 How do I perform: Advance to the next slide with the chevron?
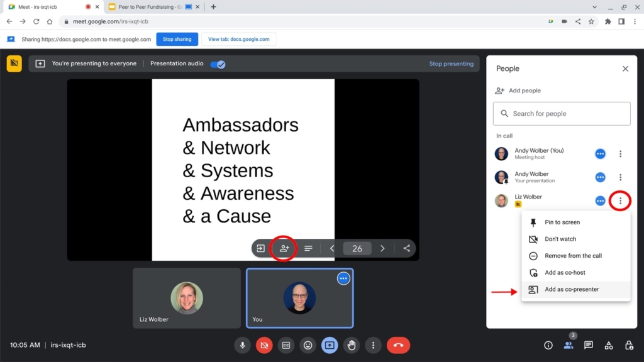[382, 248]
